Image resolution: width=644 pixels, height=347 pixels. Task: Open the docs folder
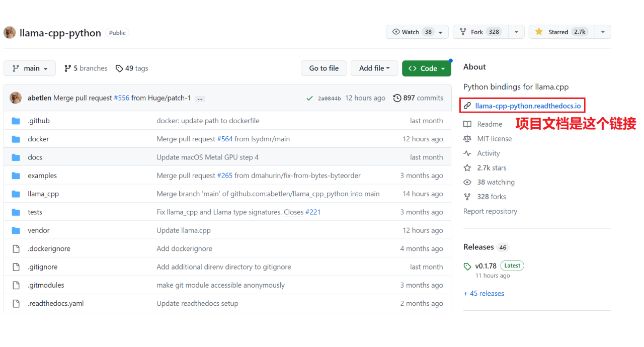(35, 157)
